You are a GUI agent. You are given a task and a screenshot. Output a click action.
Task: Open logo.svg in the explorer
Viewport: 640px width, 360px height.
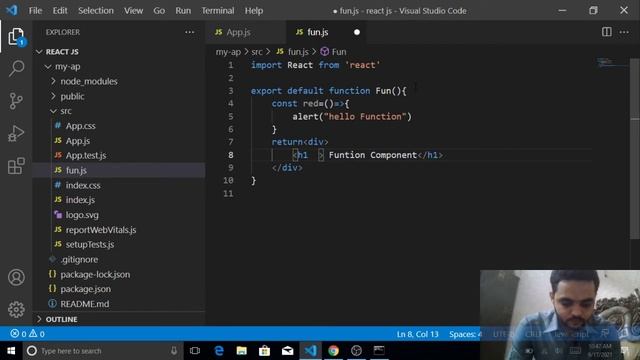[118, 215]
